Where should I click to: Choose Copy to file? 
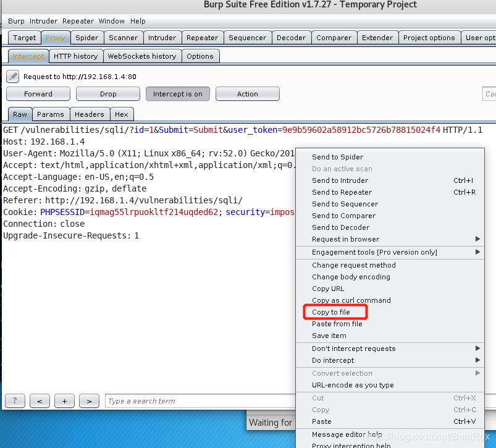click(x=390, y=312)
